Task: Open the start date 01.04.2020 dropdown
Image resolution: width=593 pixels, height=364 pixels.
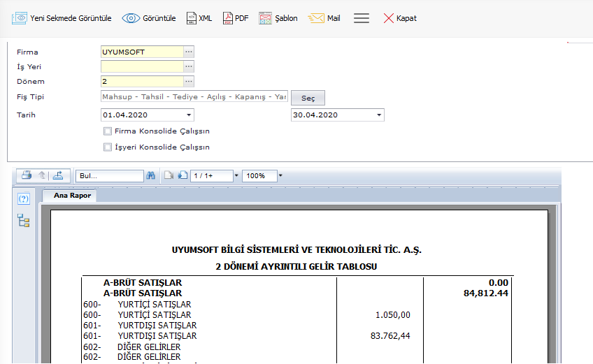Action: pos(189,115)
